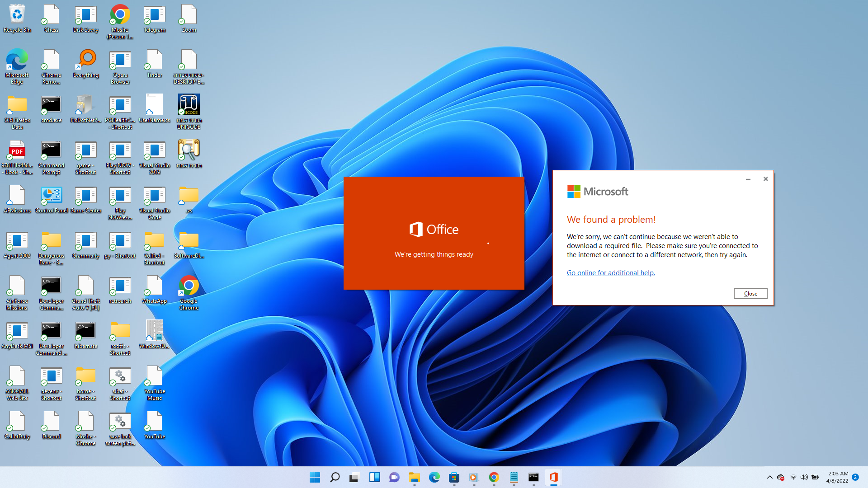This screenshot has width=868, height=488.
Task: Open the notification center badge
Action: click(855, 477)
